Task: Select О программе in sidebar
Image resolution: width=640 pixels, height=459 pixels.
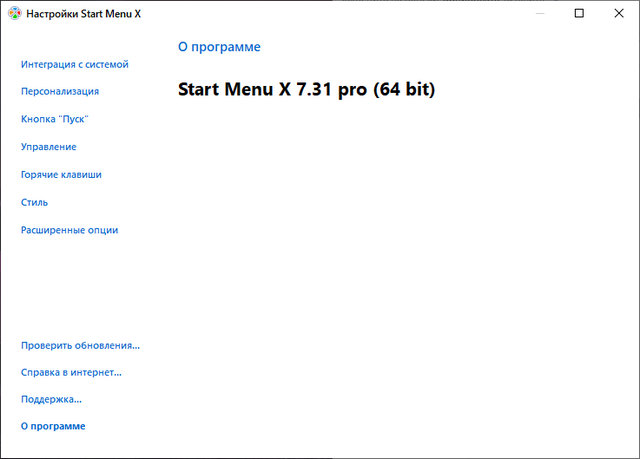Action: coord(53,426)
